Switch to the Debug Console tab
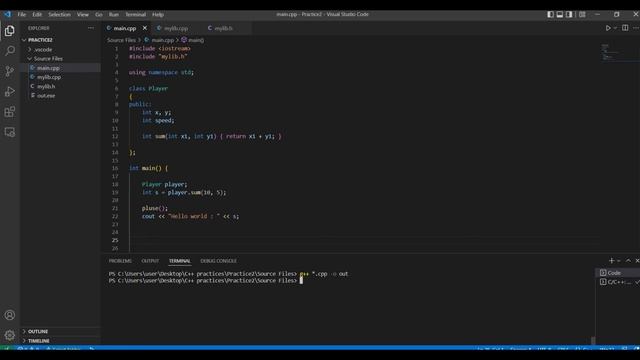The height and width of the screenshot is (360, 640). pos(218,261)
